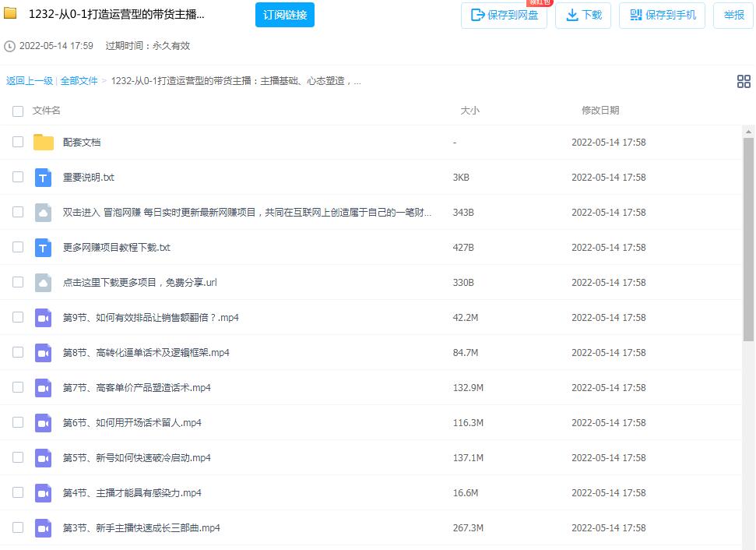This screenshot has width=756, height=550.
Task: Tick checkbox for 双击进入 冒泡网赚 file
Action: pyautogui.click(x=18, y=212)
